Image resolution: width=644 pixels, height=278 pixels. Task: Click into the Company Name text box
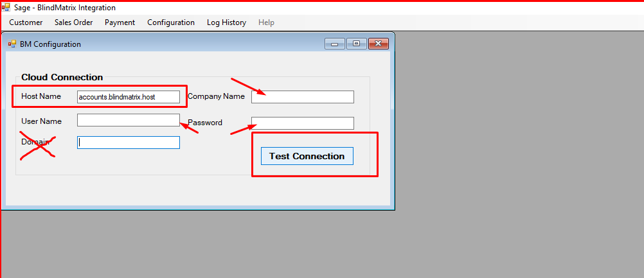(x=302, y=97)
